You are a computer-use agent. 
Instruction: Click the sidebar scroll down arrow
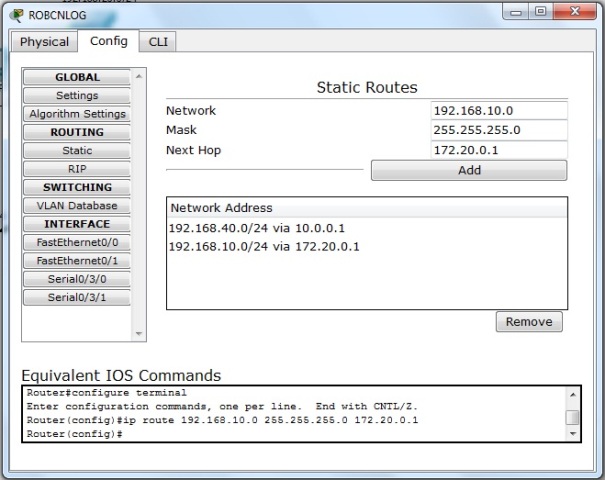point(139,335)
